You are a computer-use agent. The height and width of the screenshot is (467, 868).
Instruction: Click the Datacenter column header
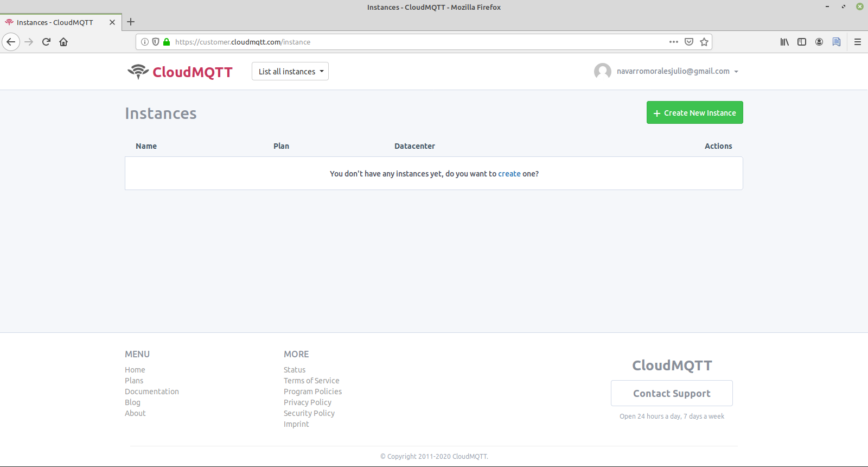pos(414,146)
